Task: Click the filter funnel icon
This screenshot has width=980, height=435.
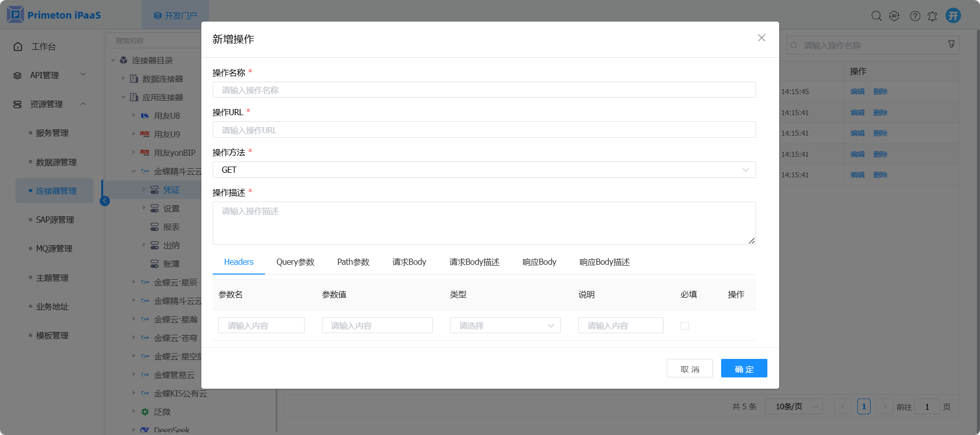Action: (x=951, y=45)
